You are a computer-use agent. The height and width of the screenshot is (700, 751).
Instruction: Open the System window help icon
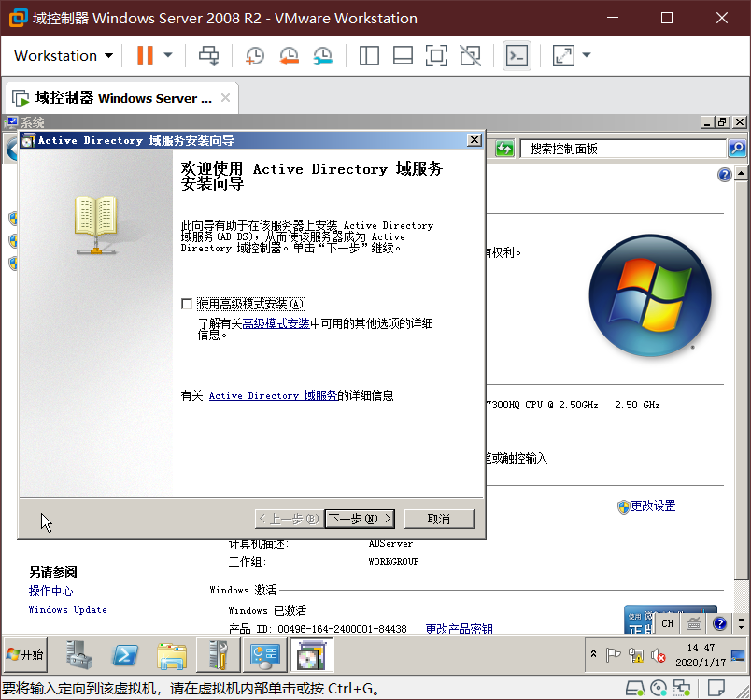pyautogui.click(x=725, y=175)
